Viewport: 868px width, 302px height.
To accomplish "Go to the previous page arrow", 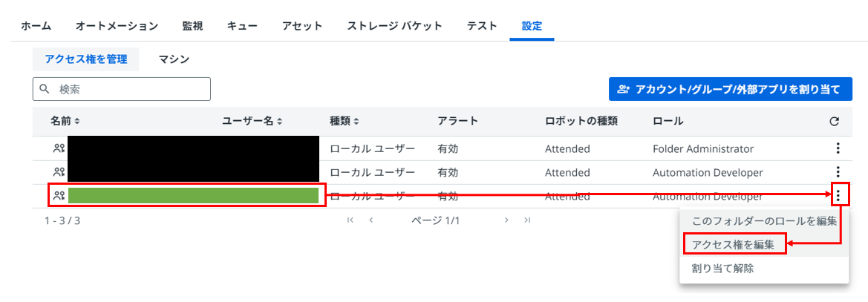I will (x=371, y=220).
